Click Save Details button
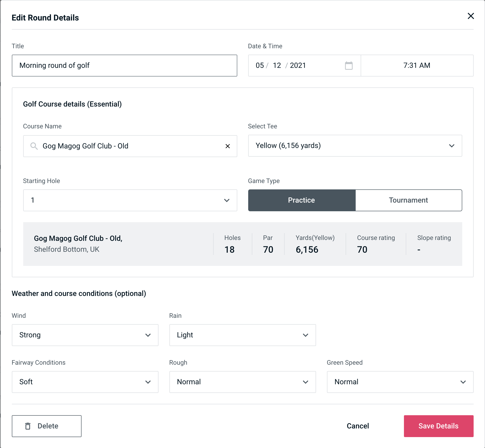Viewport: 485px width, 448px height. 438,426
